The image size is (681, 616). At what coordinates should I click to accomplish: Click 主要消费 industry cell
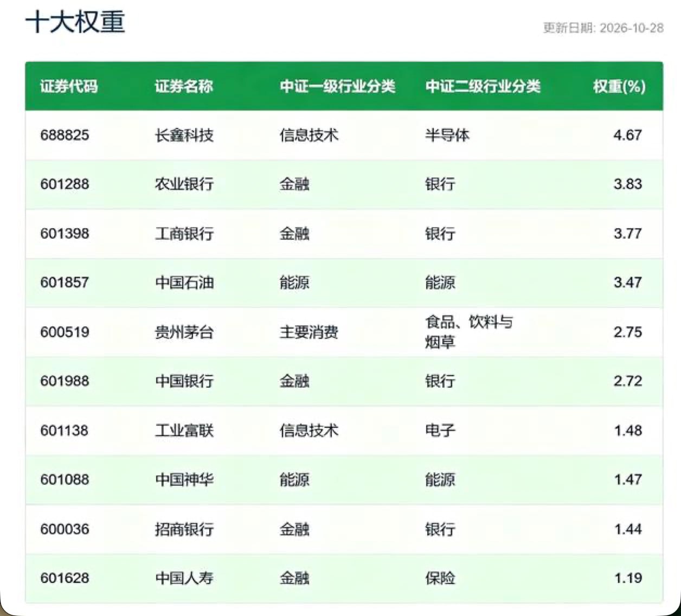point(309,332)
